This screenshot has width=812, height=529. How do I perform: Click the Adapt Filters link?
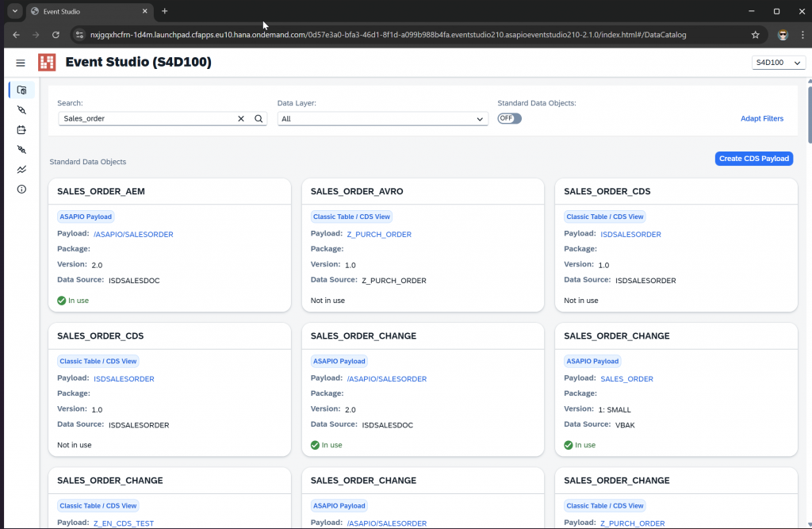(761, 118)
